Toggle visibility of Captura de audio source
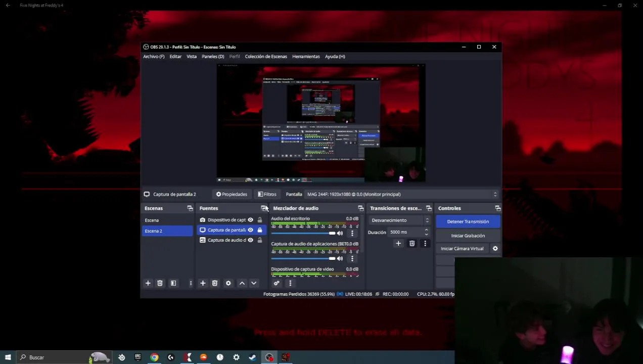This screenshot has width=643, height=364. (x=250, y=240)
